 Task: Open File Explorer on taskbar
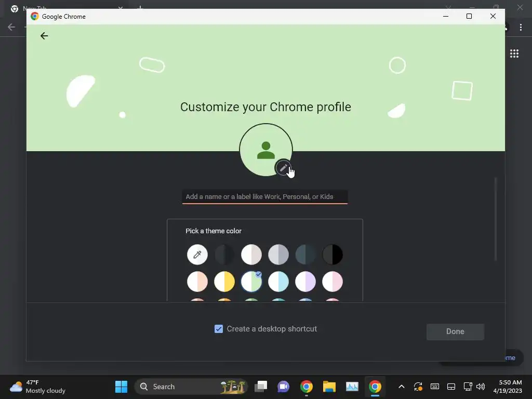(329, 387)
